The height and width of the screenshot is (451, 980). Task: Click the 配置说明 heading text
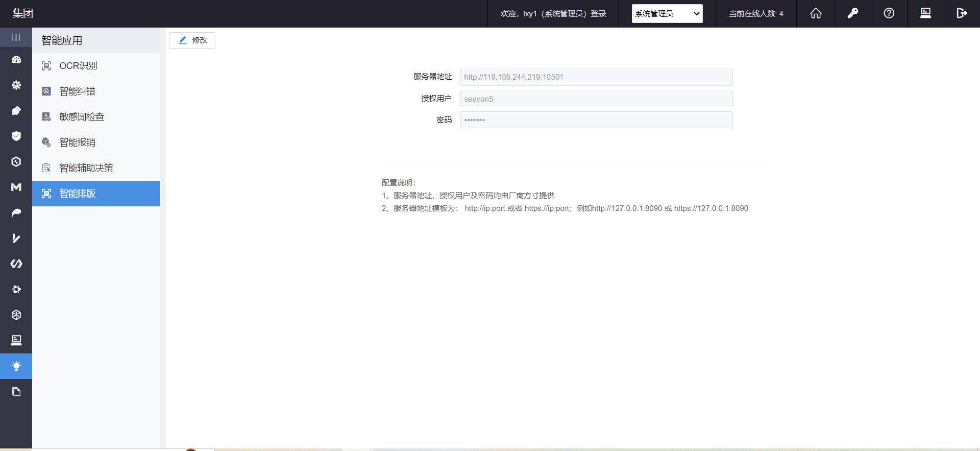[x=399, y=183]
